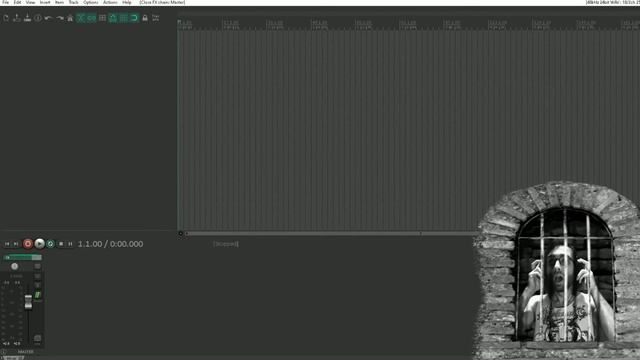Viewport: 640px width, 360px height.
Task: Go to project end transport button
Action: 16,244
